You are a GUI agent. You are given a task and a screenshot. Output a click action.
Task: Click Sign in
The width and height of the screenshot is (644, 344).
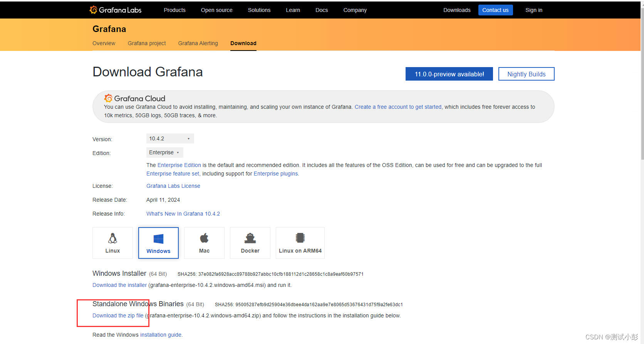click(x=534, y=10)
